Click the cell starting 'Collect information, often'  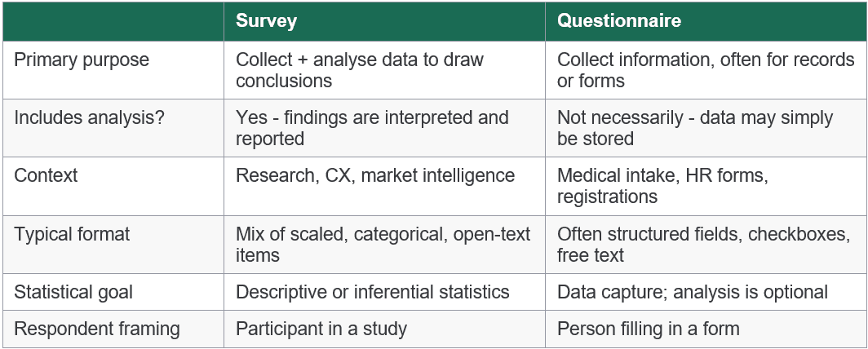(706, 70)
